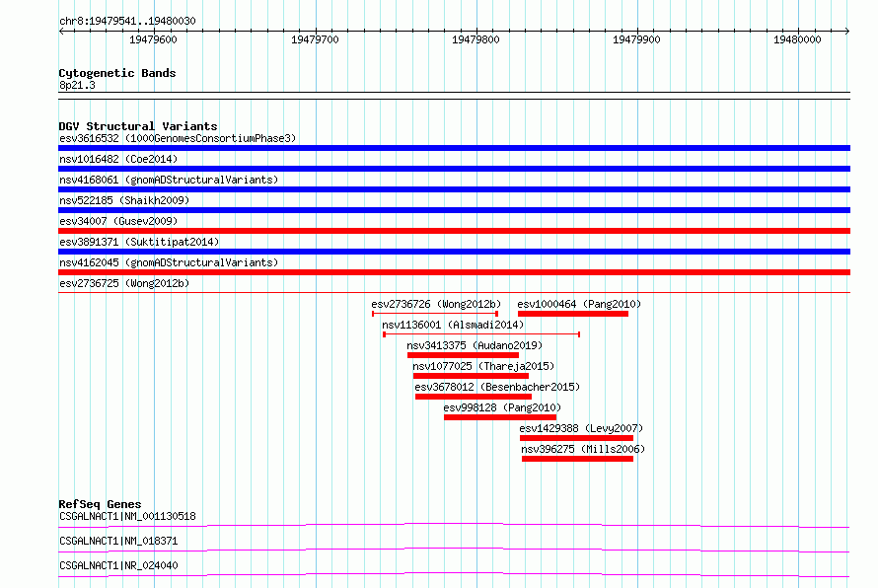
Task: Open esv2736725 (Wong2012b) variant label
Action: tap(124, 283)
